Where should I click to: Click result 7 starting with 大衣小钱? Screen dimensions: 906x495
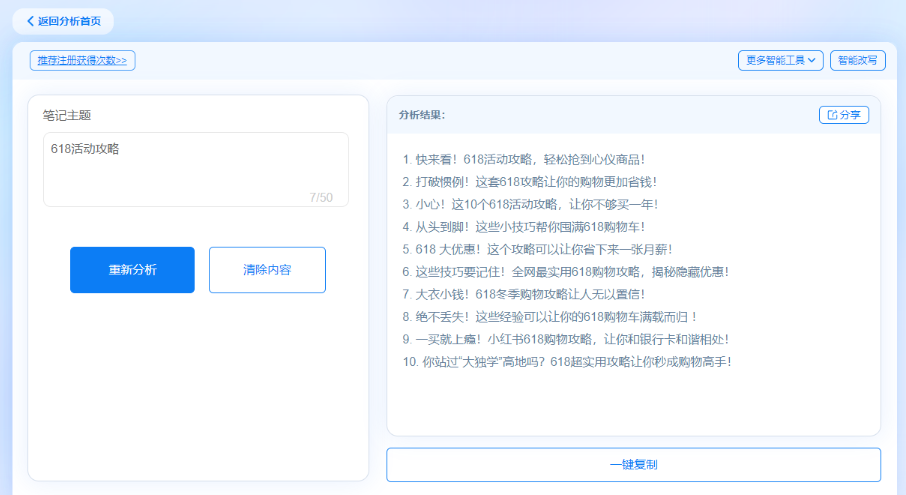coord(524,294)
